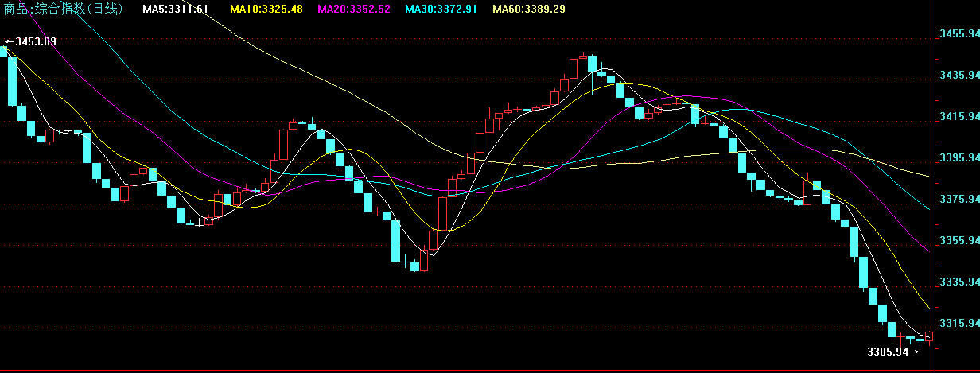Click the 3375.94 price axis label

point(959,200)
